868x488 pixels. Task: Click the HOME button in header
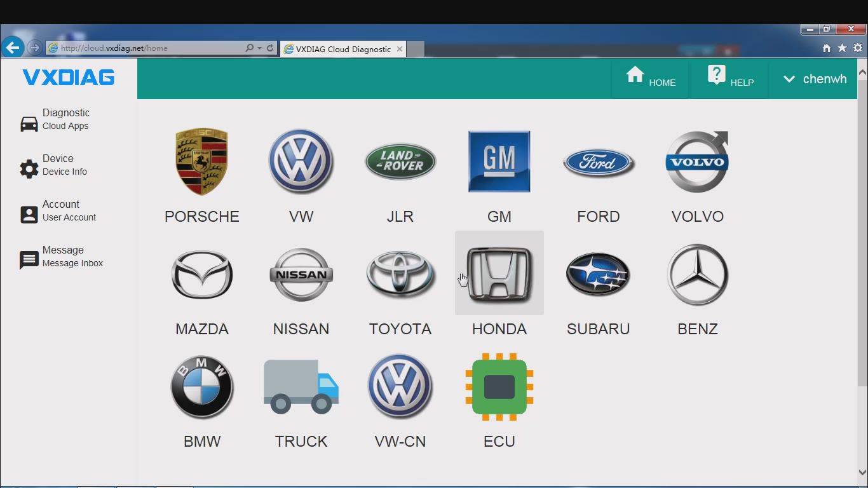[651, 79]
